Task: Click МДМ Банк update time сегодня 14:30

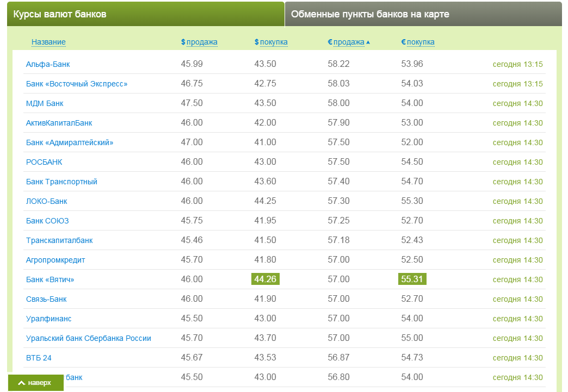Action: click(x=517, y=103)
